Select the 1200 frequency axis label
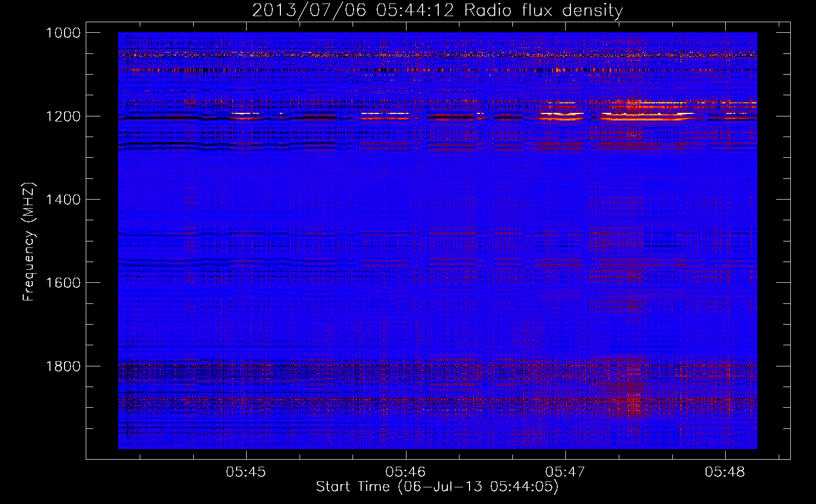The width and height of the screenshot is (816, 504). click(63, 116)
